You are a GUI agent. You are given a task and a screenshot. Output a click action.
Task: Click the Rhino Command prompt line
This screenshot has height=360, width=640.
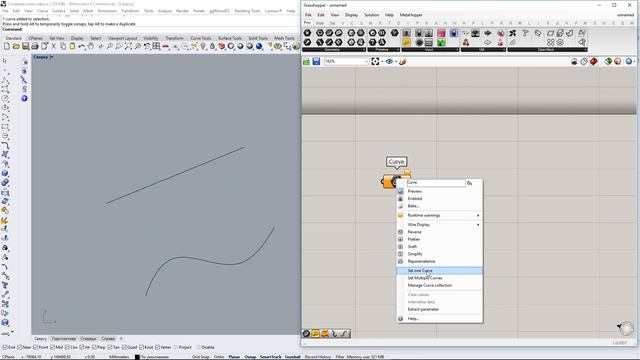[x=149, y=29]
